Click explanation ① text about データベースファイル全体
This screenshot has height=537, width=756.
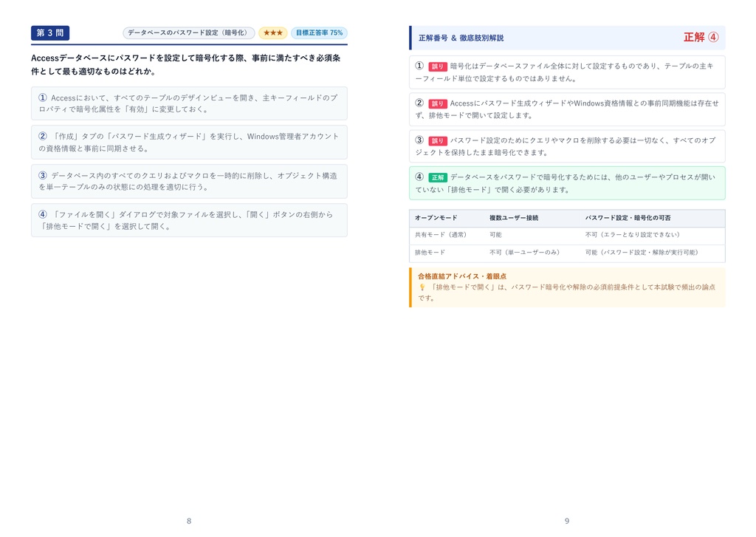564,72
